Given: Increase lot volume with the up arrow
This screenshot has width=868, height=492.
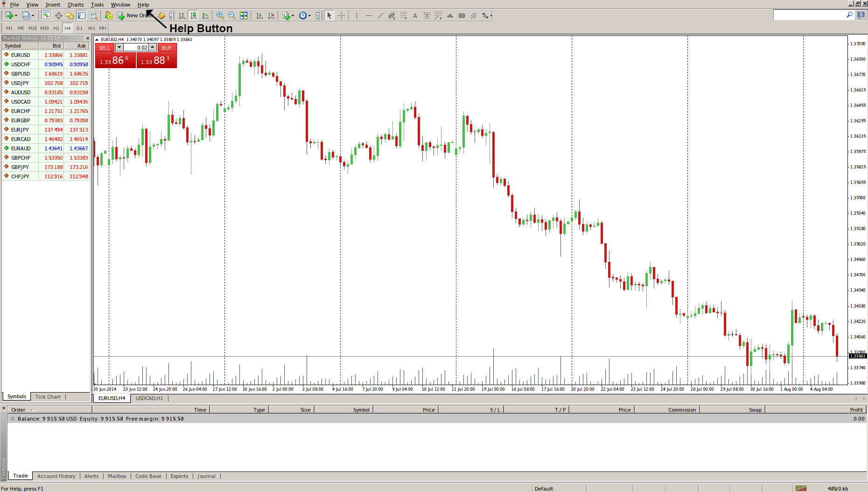Looking at the screenshot, I should (x=152, y=47).
